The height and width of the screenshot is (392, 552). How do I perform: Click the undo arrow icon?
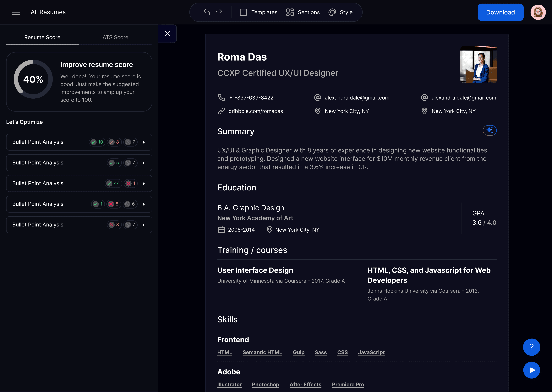[206, 12]
